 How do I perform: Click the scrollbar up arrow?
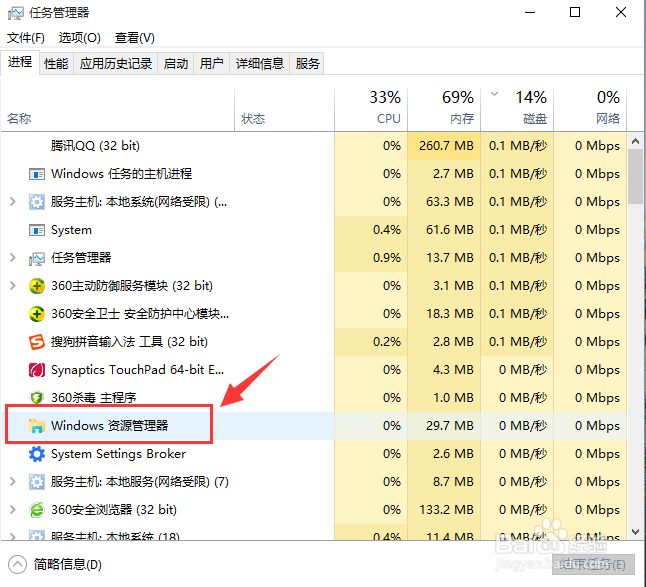click(x=635, y=141)
